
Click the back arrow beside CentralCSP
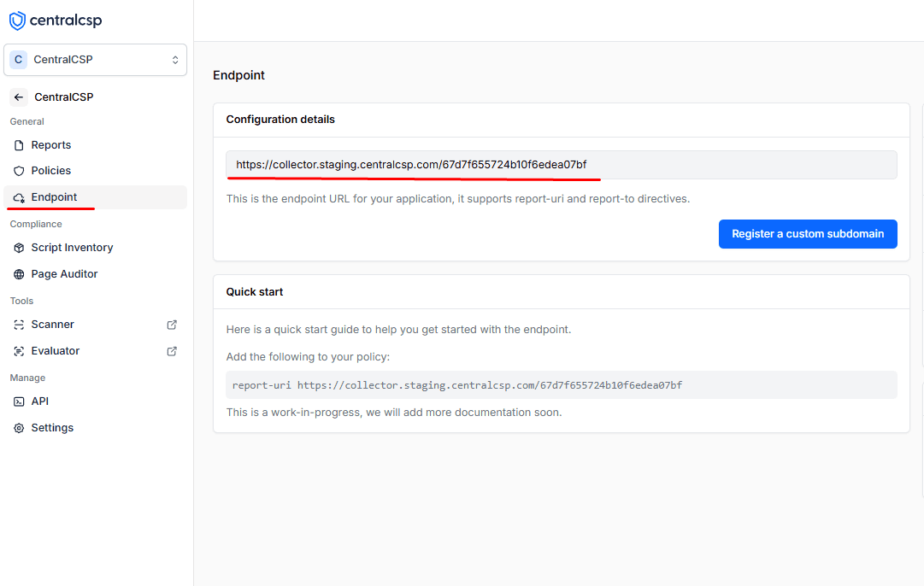pos(19,97)
